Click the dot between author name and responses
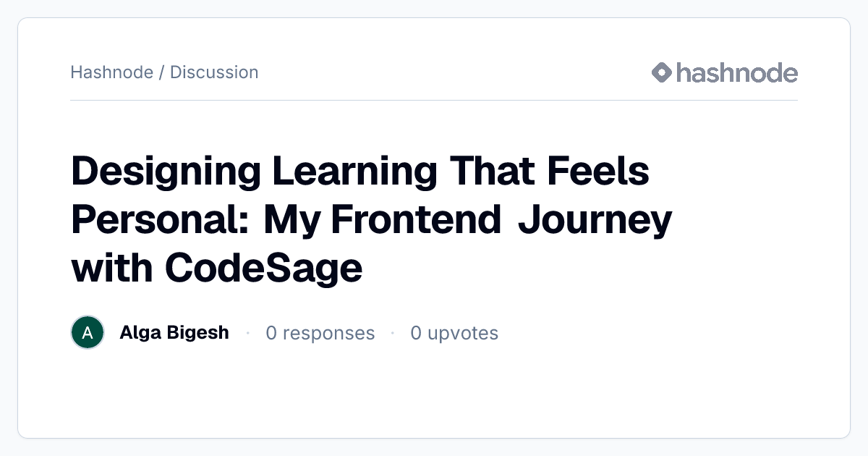The width and height of the screenshot is (868, 456). (x=247, y=333)
